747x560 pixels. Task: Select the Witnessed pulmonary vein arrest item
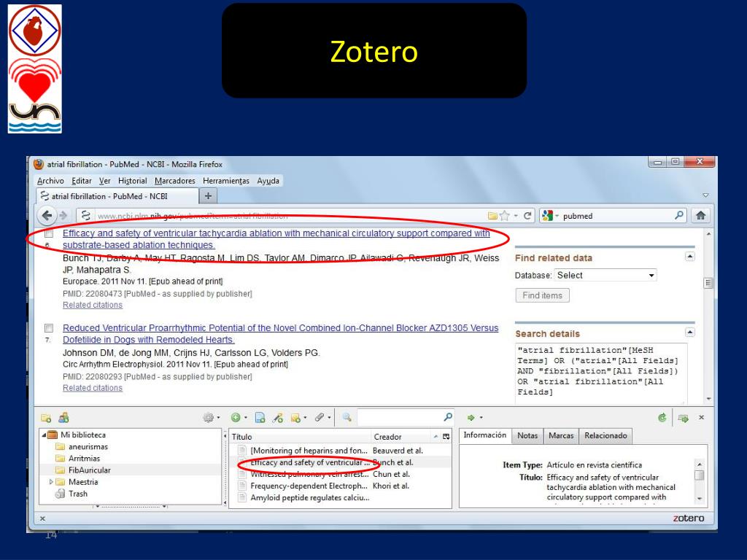(x=340, y=474)
